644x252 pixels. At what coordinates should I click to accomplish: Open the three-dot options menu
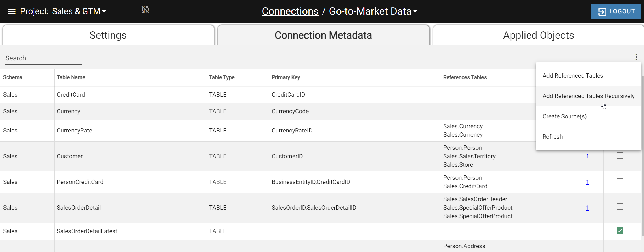click(636, 57)
